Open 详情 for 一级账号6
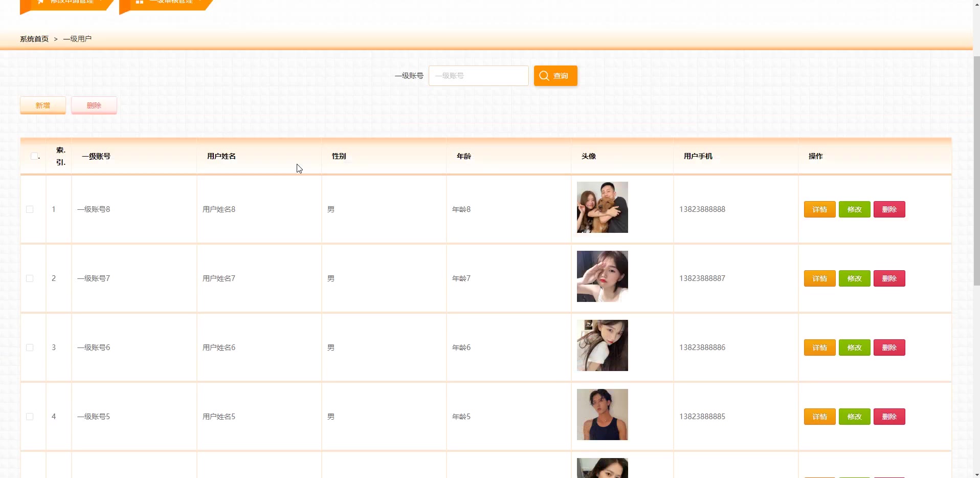This screenshot has width=980, height=478. (820, 347)
